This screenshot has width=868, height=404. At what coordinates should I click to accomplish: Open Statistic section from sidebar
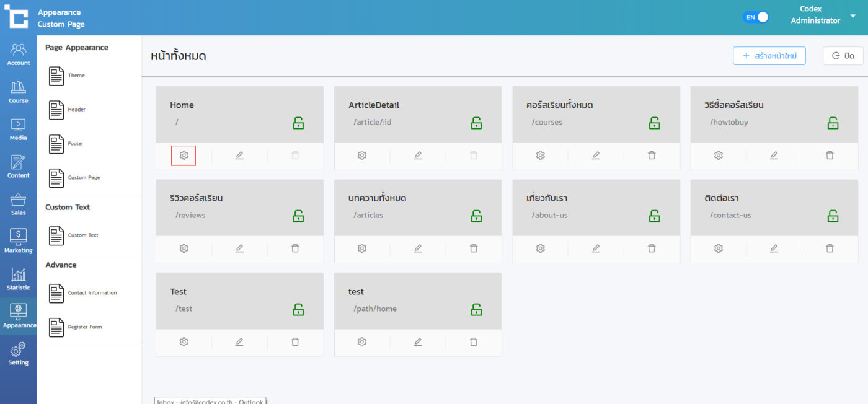tap(18, 279)
